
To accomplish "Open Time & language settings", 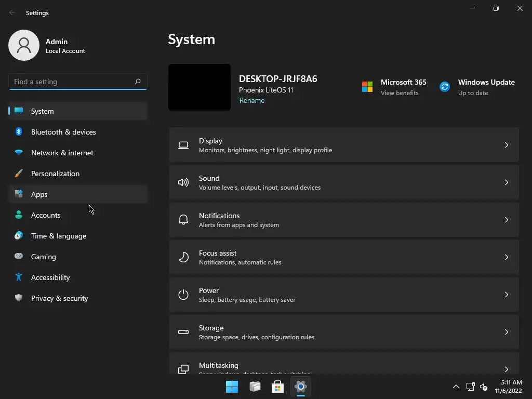I will (78, 236).
